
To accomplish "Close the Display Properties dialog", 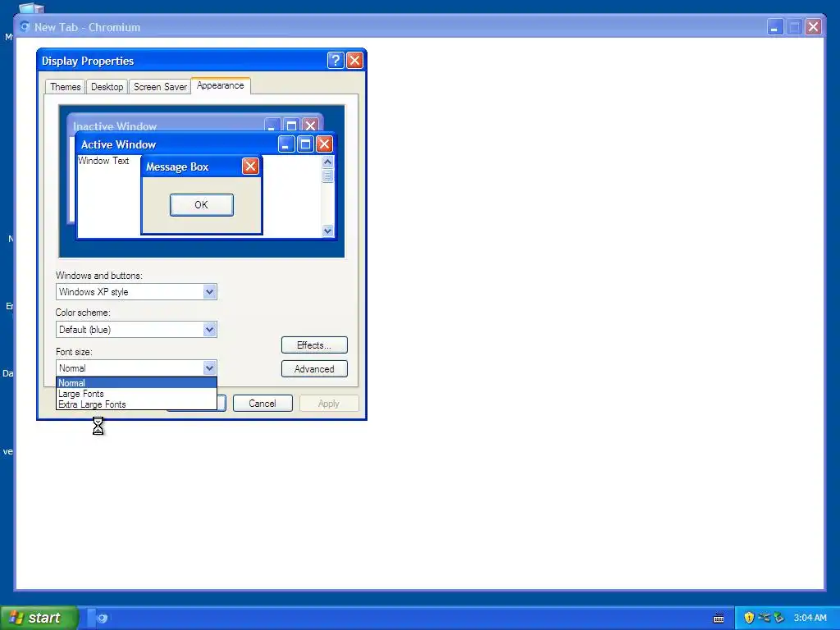I will pyautogui.click(x=354, y=60).
